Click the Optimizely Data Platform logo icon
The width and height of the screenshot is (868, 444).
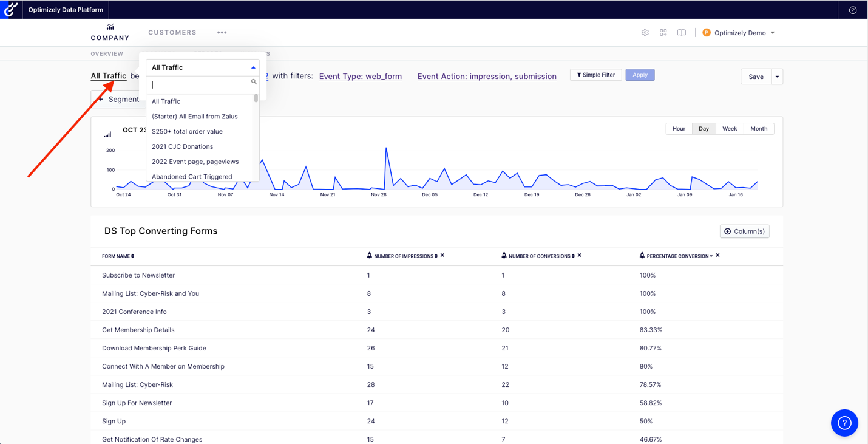pyautogui.click(x=10, y=9)
